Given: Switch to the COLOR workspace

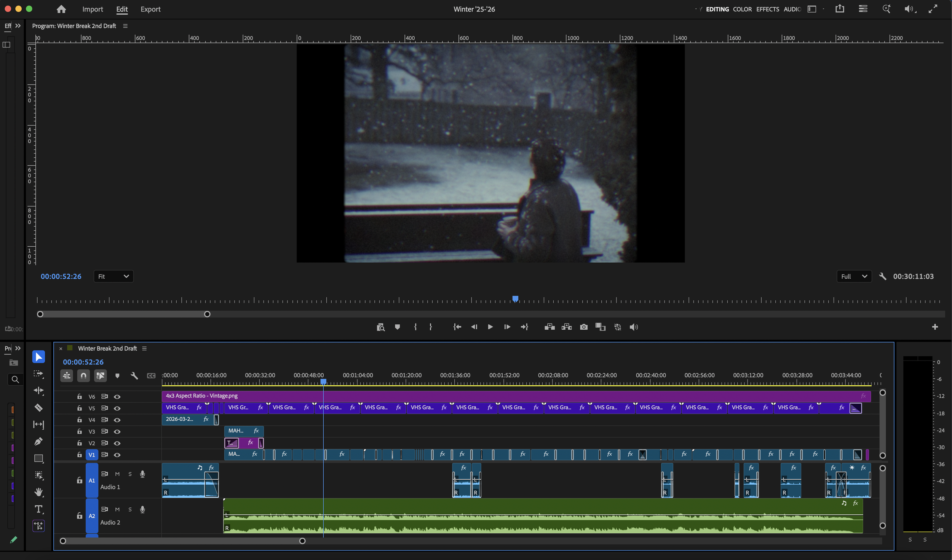Looking at the screenshot, I should point(742,9).
